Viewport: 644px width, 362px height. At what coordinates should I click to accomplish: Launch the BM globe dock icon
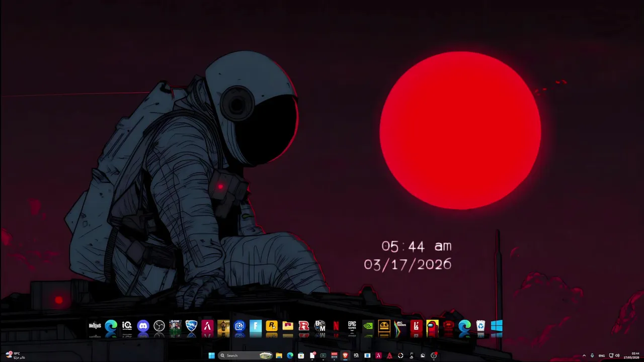click(x=320, y=326)
